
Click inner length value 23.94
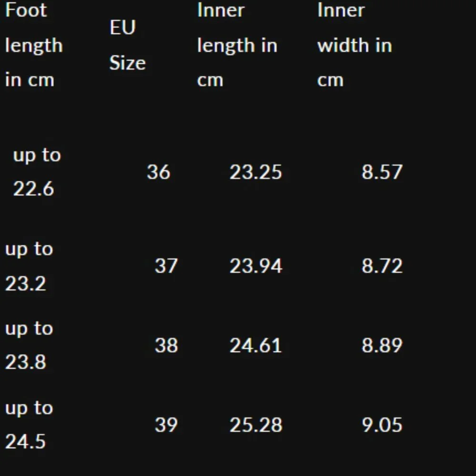click(x=256, y=266)
